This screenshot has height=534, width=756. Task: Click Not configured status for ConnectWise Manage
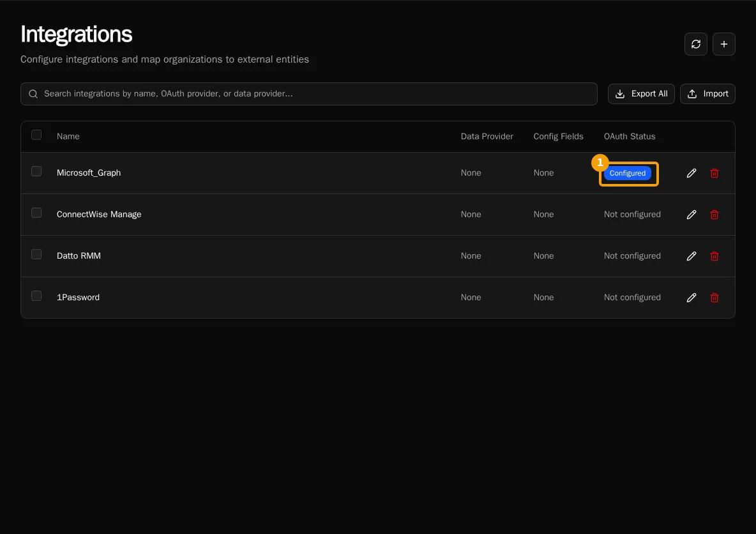[632, 214]
